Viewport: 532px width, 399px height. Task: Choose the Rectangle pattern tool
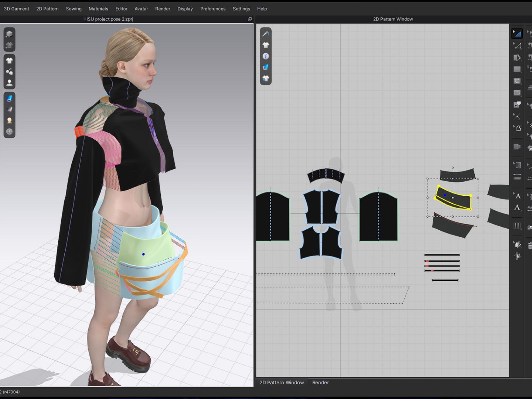[x=517, y=69]
